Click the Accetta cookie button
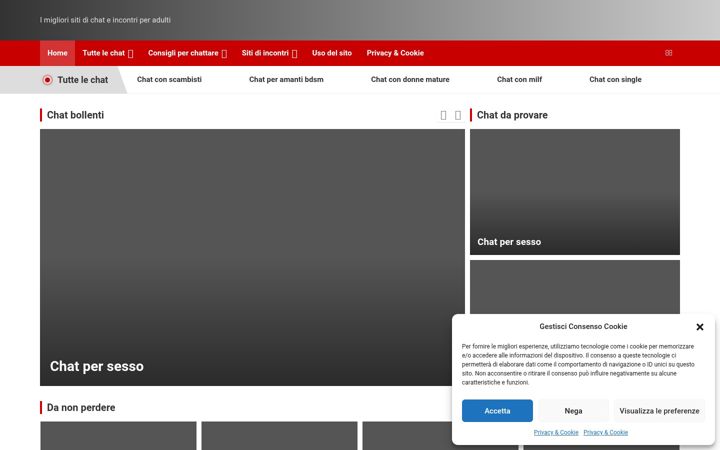Image resolution: width=720 pixels, height=450 pixels. point(497,411)
